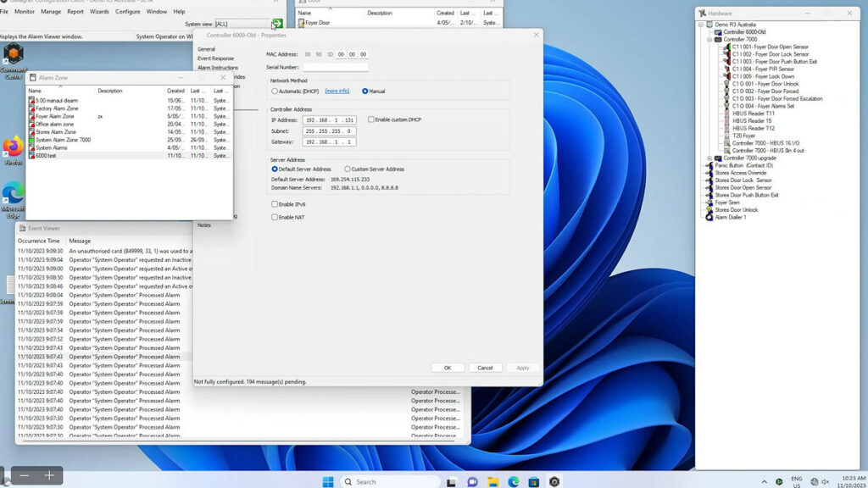Open the System view dropdown

[242, 24]
